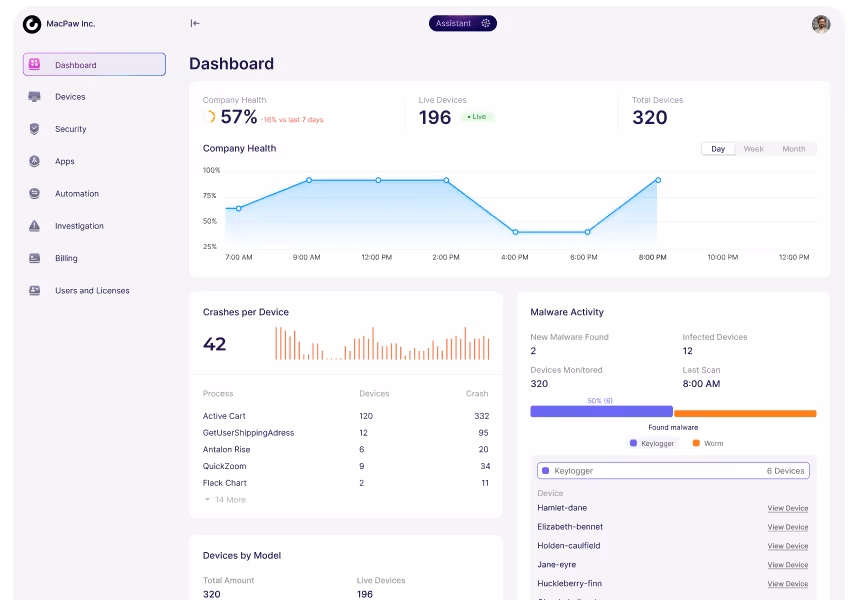Select the Antalon Rise process row
Viewport: 860px width, 600px height.
point(346,449)
